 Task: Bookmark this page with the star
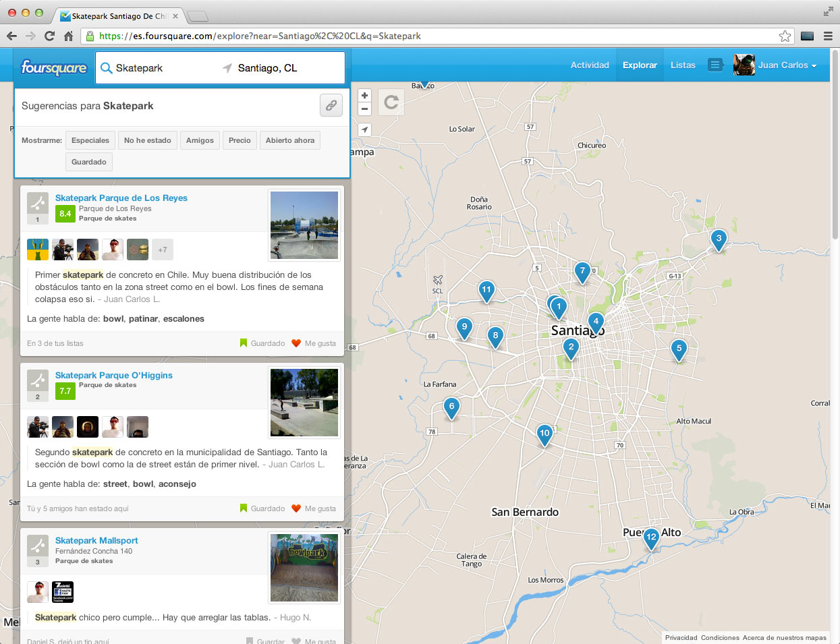coord(785,36)
